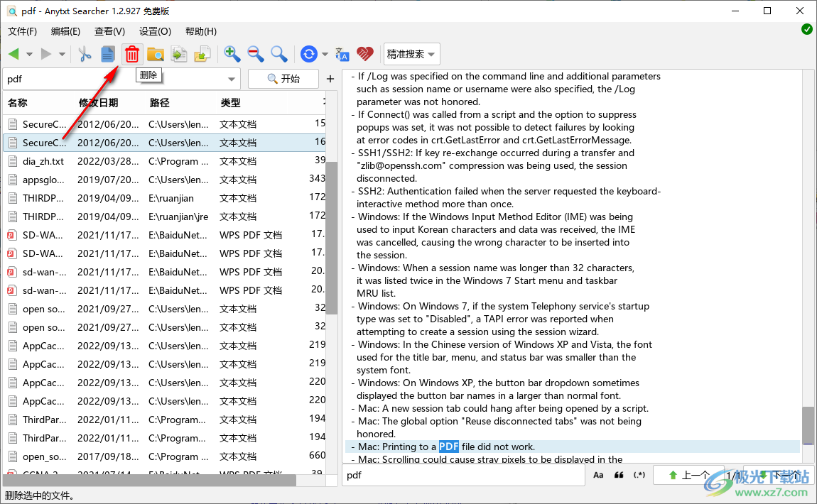Click the scissors cut icon

coord(84,54)
